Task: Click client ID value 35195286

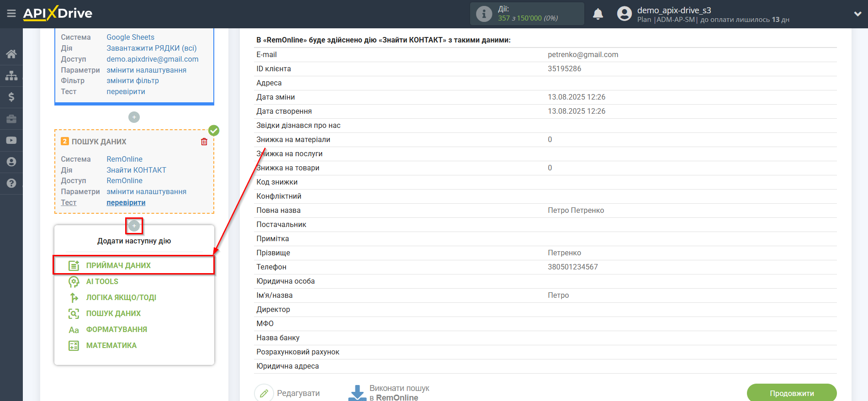Action: tap(564, 69)
